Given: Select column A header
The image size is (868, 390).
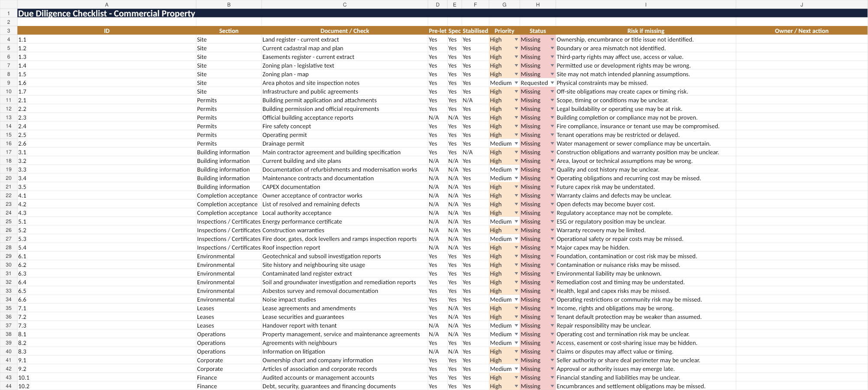Looking at the screenshot, I should [107, 4].
